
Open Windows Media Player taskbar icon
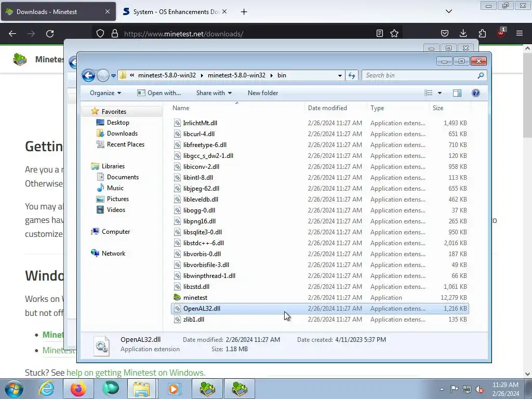tap(175, 389)
